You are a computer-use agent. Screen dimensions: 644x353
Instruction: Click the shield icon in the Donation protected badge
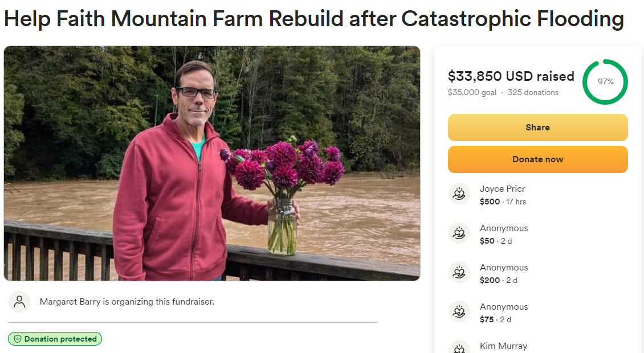click(18, 339)
